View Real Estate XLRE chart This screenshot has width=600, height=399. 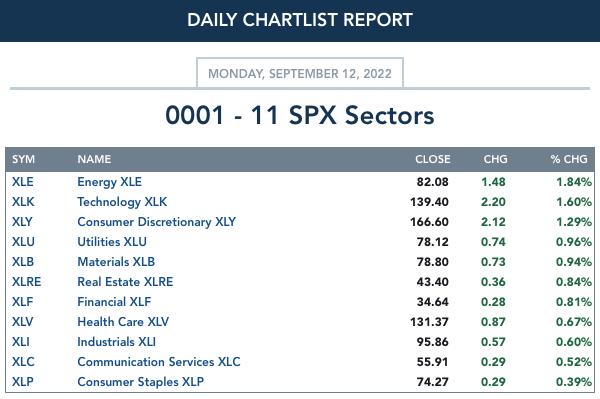click(x=125, y=282)
